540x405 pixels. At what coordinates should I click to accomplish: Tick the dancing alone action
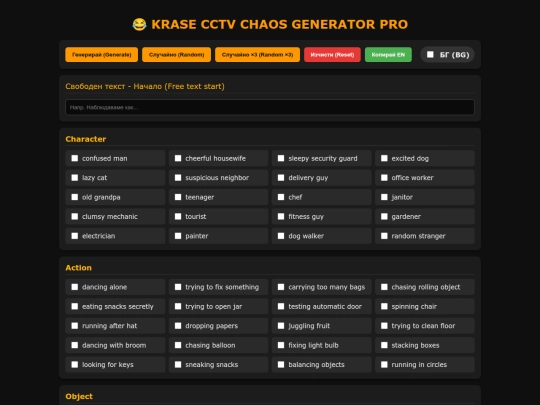click(75, 287)
